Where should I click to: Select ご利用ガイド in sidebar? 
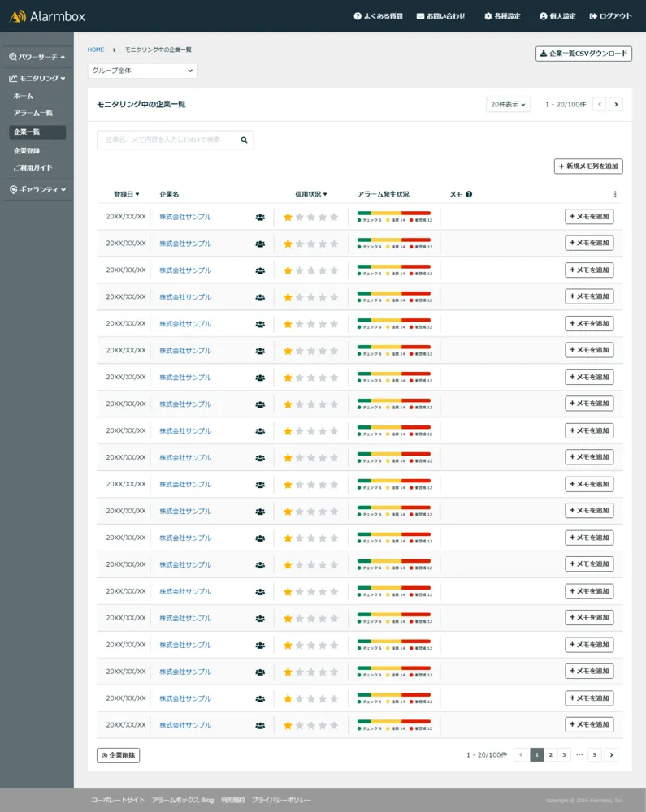point(33,168)
